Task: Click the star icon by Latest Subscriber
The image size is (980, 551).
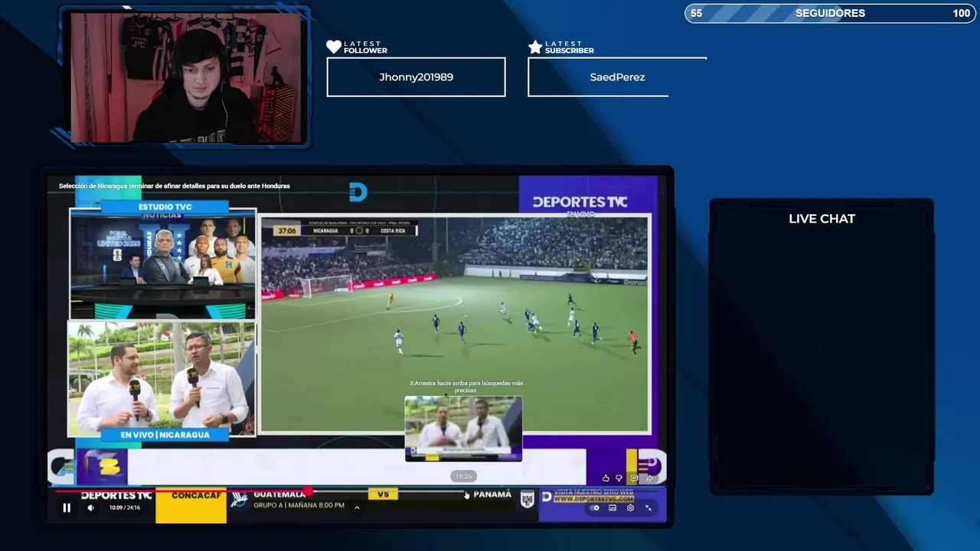Action: (535, 47)
